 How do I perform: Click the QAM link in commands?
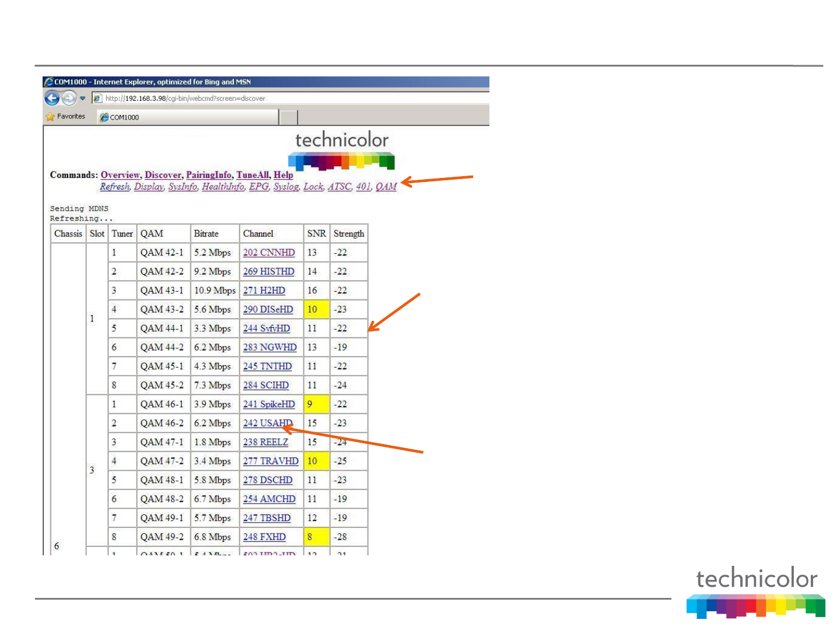click(386, 187)
